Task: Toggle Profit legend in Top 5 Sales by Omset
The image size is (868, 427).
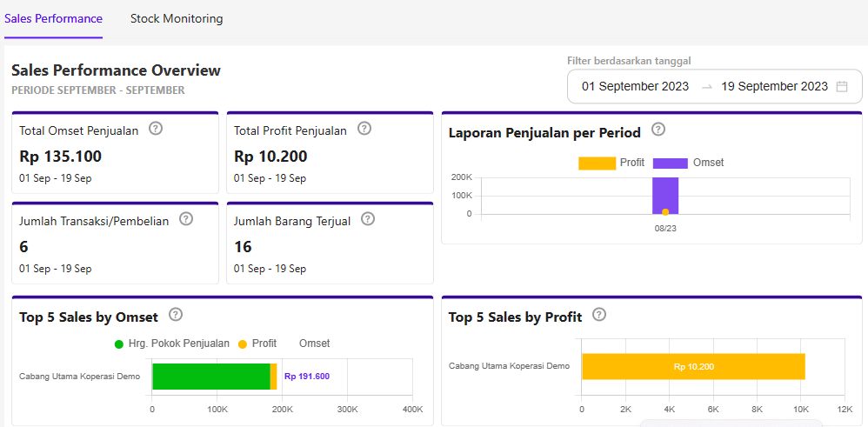Action: click(x=257, y=344)
